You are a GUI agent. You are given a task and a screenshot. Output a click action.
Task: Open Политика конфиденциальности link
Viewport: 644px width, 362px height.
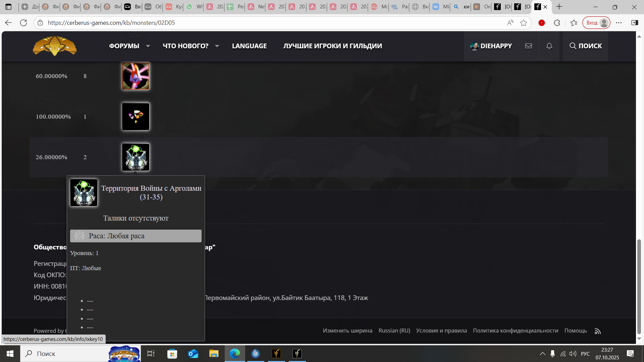point(515,330)
